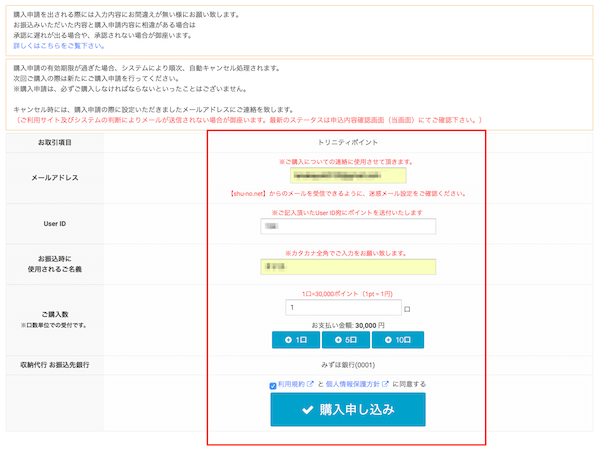Click the トリニティポイント text
600x449 pixels.
[x=348, y=142]
